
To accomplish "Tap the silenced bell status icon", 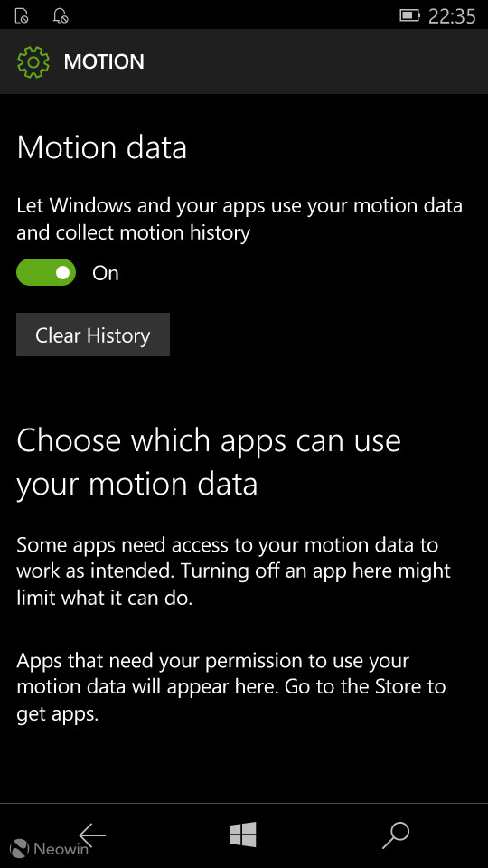I will tap(60, 16).
